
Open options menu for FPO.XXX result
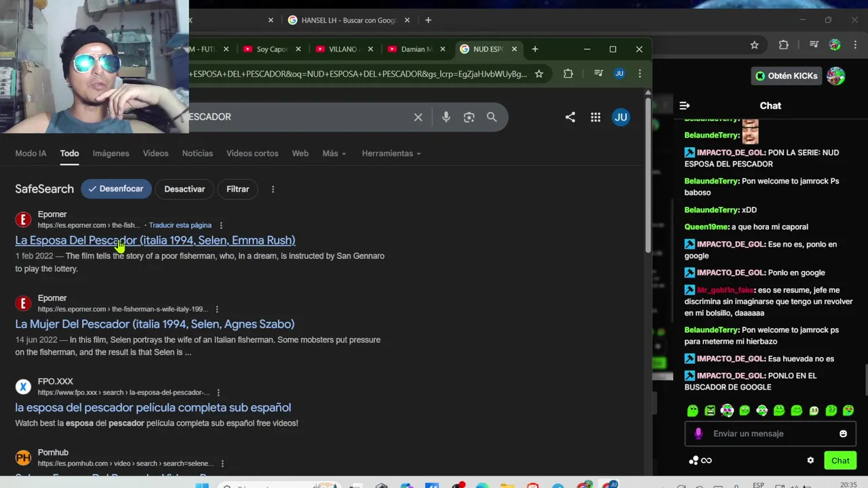tap(218, 393)
